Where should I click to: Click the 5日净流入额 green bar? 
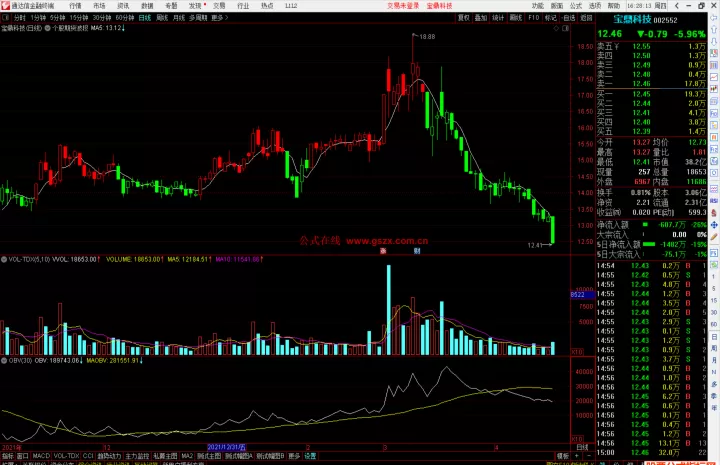pos(649,244)
